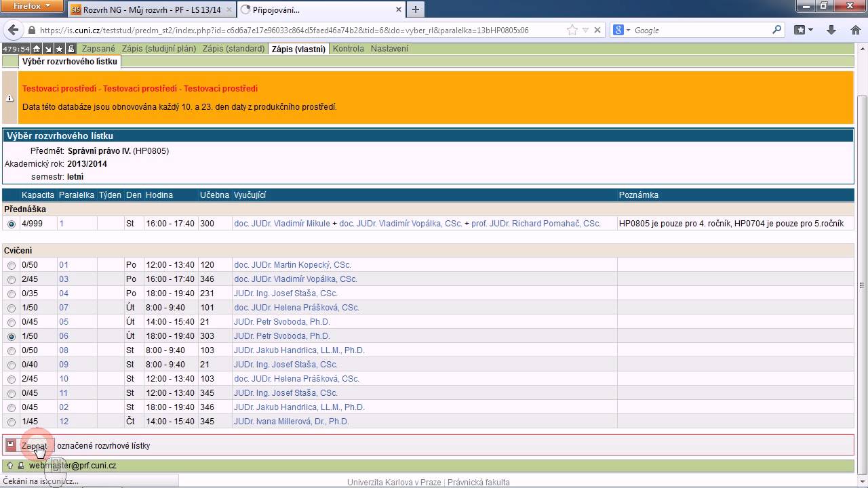Go to the Kontrola section
The height and width of the screenshot is (488, 868).
click(x=349, y=49)
